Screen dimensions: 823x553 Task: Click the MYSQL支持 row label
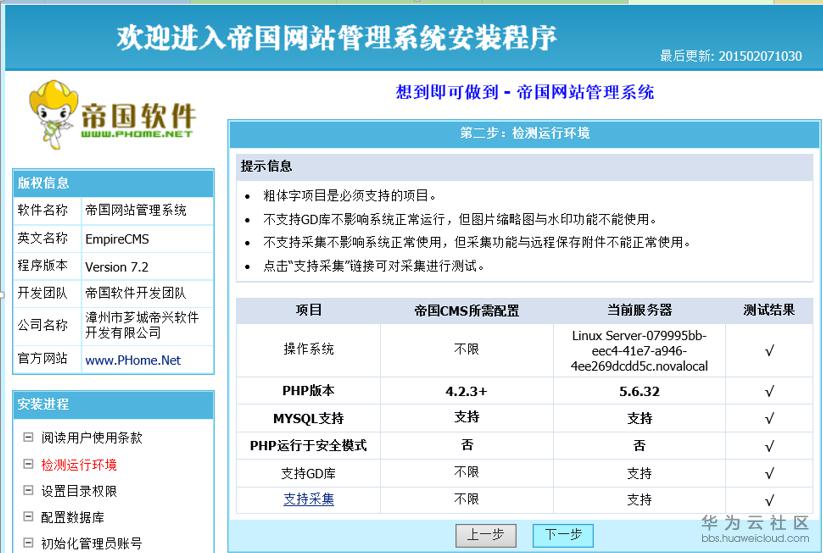pyautogui.click(x=309, y=418)
